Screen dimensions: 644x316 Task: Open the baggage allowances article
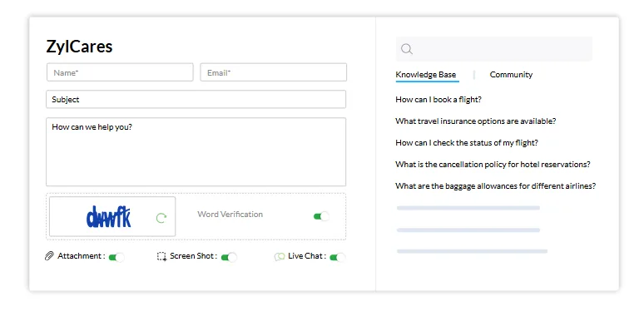click(495, 186)
